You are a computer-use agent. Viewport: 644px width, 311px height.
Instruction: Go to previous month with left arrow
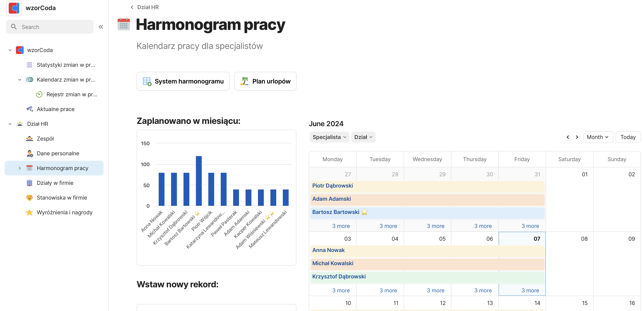point(568,137)
